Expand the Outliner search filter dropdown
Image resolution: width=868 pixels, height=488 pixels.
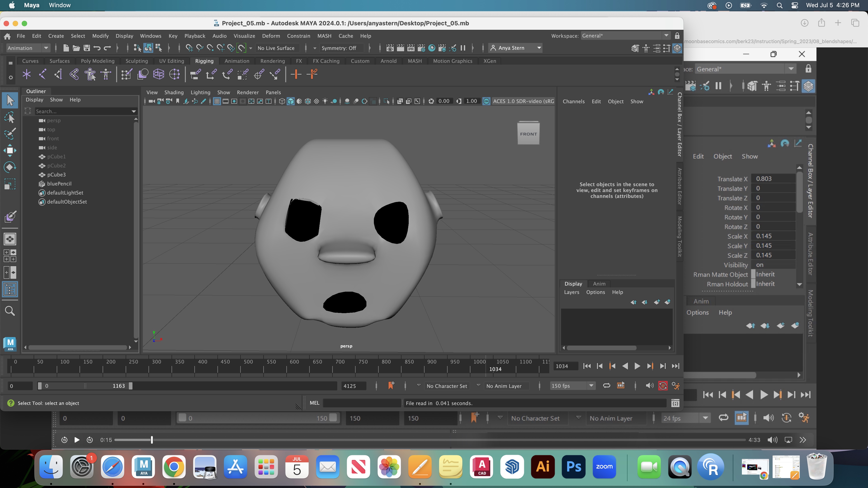pos(133,111)
